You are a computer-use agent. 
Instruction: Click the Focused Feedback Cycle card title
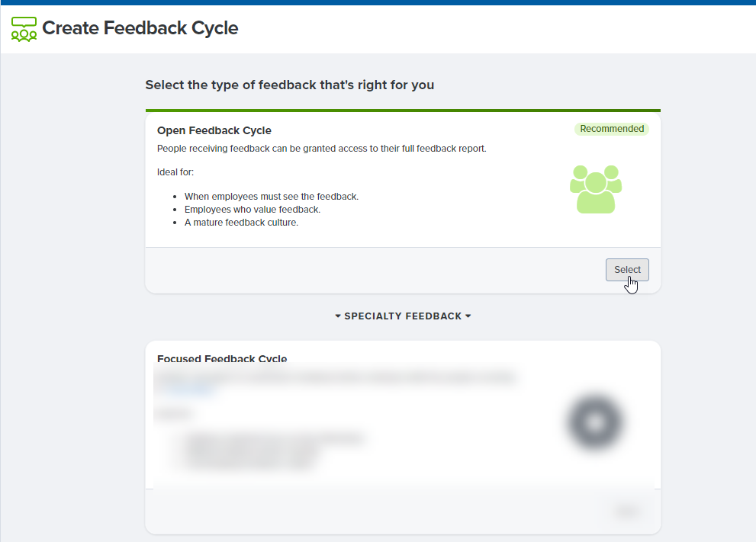pos(222,359)
